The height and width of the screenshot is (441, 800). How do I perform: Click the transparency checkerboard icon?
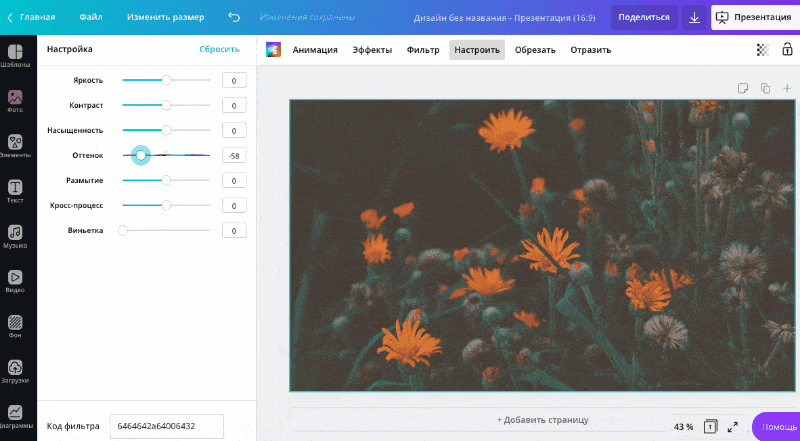(x=761, y=50)
